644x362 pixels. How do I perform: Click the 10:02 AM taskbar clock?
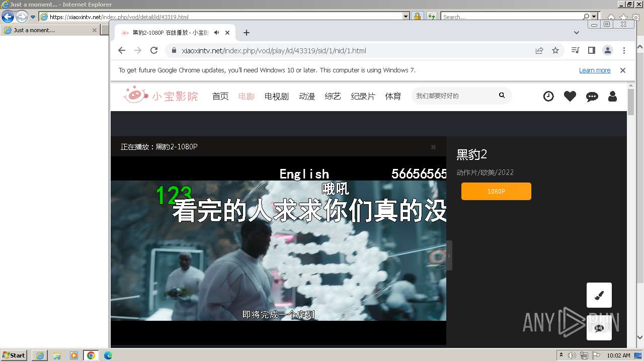(x=618, y=355)
